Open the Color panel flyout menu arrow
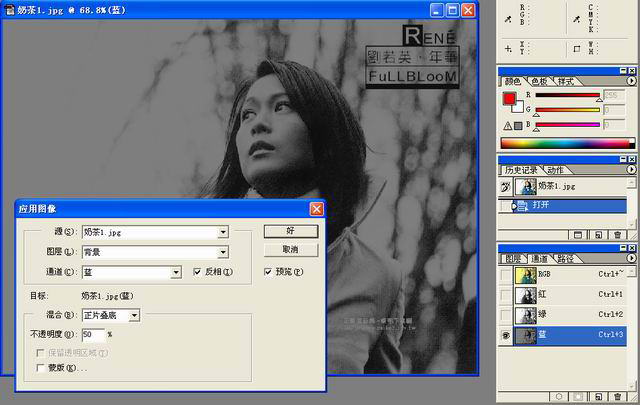640x405 pixels. click(x=631, y=81)
